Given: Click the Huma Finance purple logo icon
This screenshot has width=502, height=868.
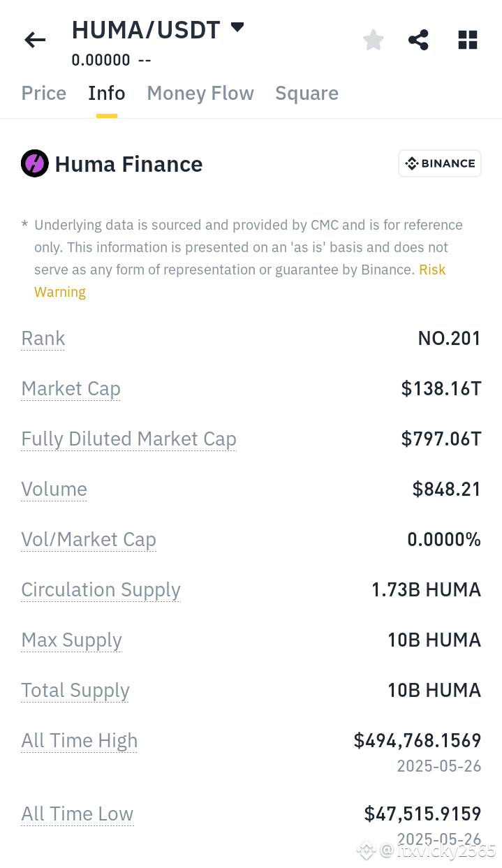Looking at the screenshot, I should pos(35,164).
